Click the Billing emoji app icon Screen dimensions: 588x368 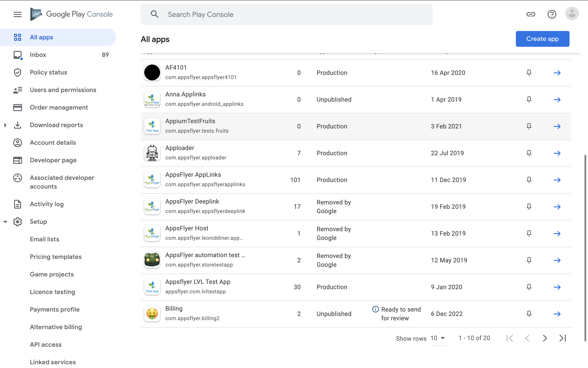[152, 313]
